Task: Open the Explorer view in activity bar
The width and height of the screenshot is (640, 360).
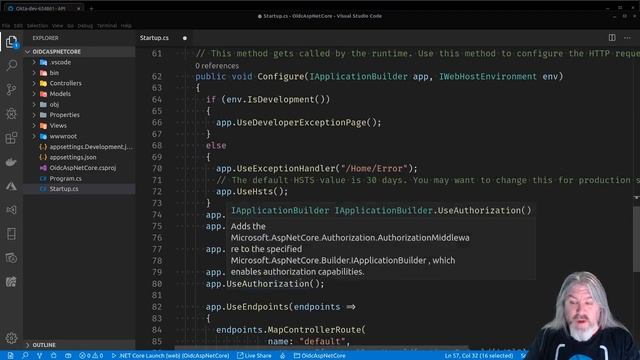Action: click(x=11, y=42)
